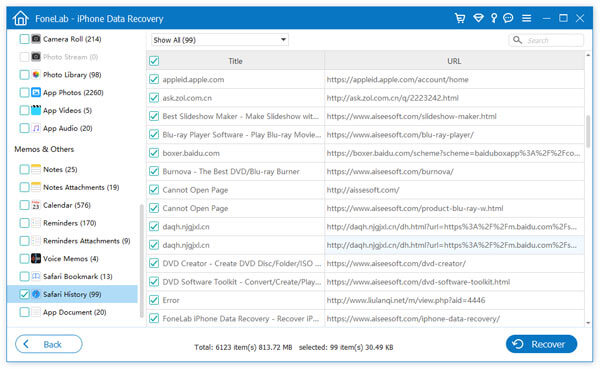Click the results list scroll-up arrow
Screen dimensions: 600x369
pos(588,56)
